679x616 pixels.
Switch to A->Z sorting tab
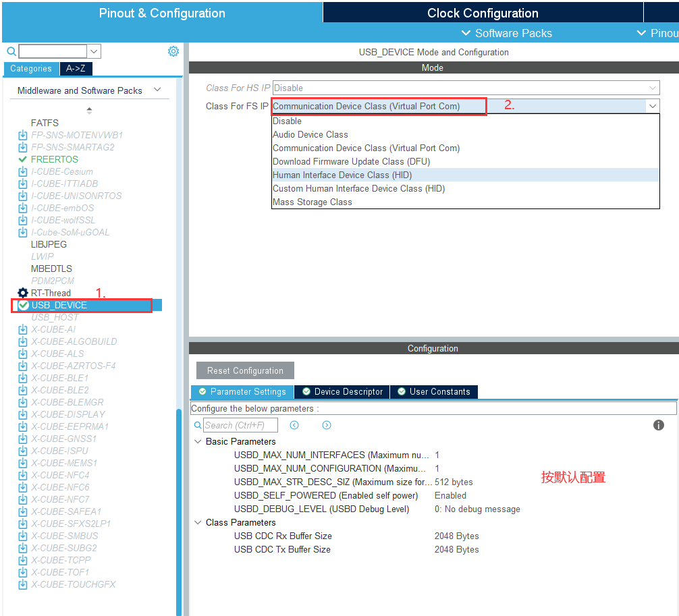pyautogui.click(x=76, y=68)
